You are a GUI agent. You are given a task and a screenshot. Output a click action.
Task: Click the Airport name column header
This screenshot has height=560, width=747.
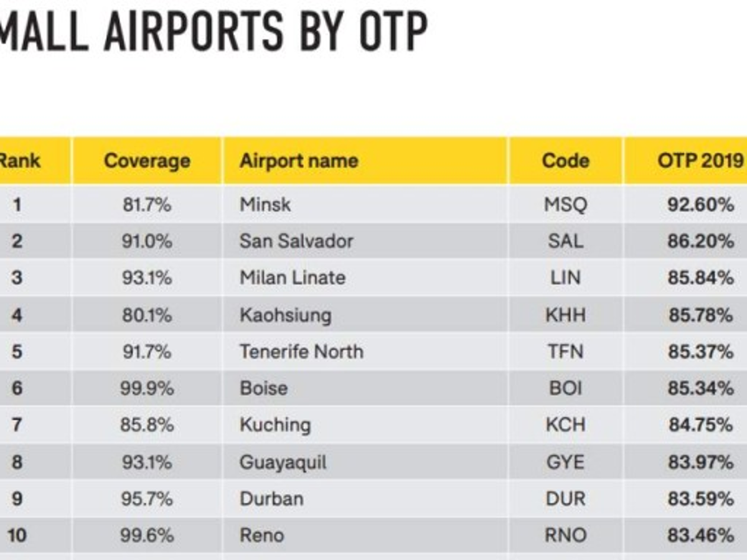[299, 161]
